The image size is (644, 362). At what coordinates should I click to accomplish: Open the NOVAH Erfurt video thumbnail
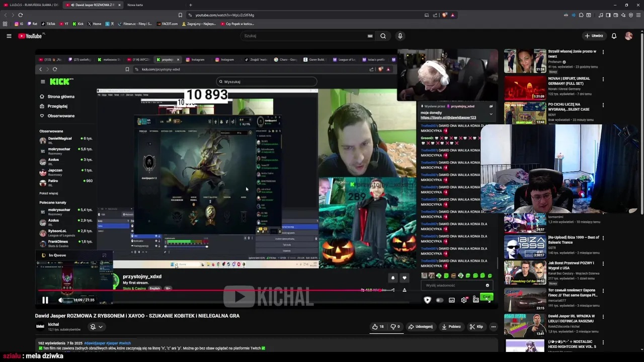pyautogui.click(x=525, y=88)
